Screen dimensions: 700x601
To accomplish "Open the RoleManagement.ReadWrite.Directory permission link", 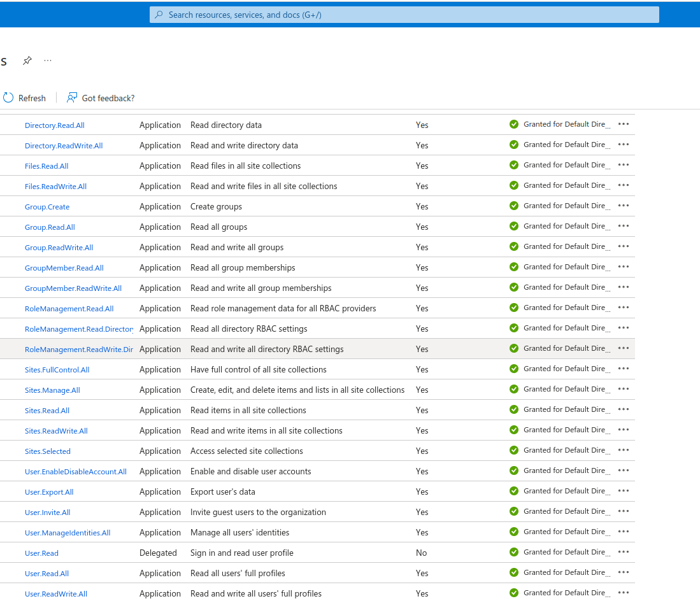I will (x=79, y=350).
